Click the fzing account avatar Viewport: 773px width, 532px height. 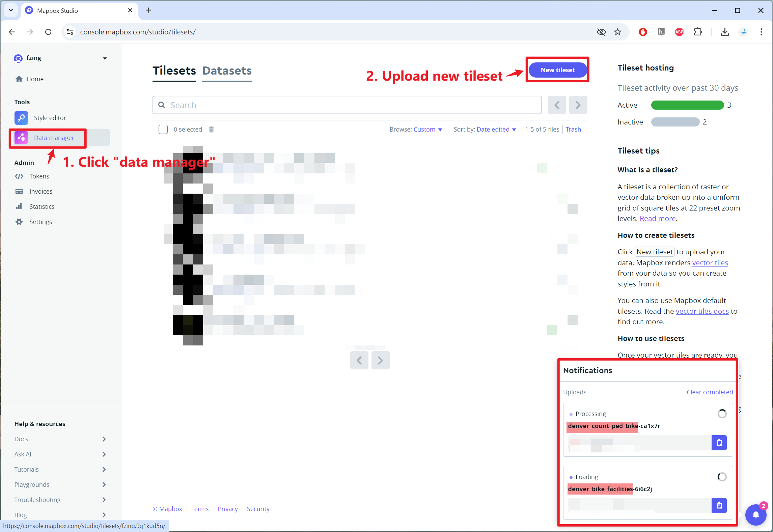(18, 58)
